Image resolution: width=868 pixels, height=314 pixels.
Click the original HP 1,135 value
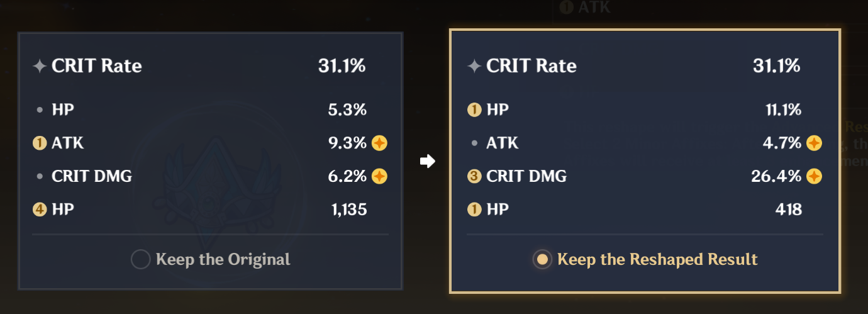349,210
